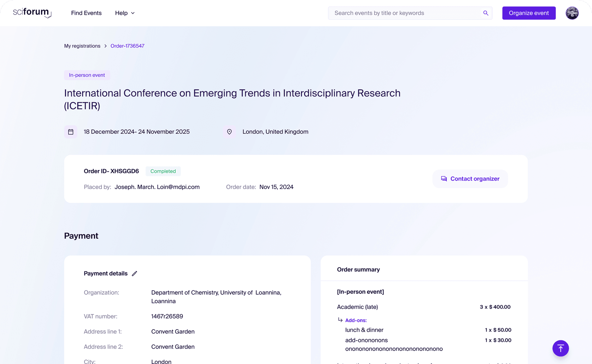
Task: Click the calendar date icon
Action: click(x=71, y=132)
